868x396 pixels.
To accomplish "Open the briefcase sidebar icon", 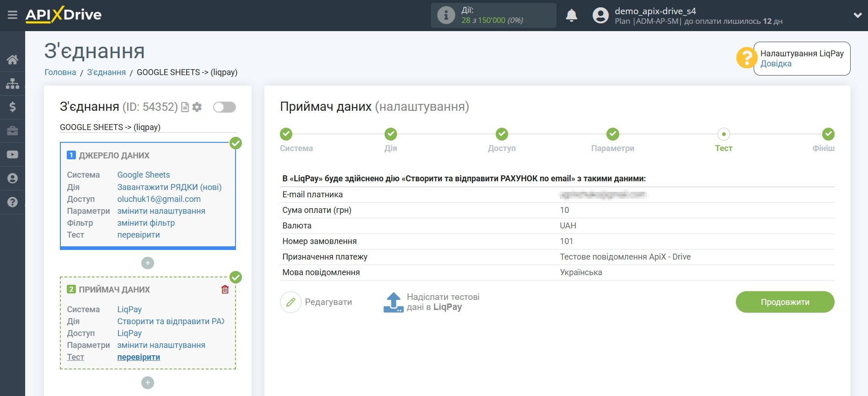I will tap(12, 131).
